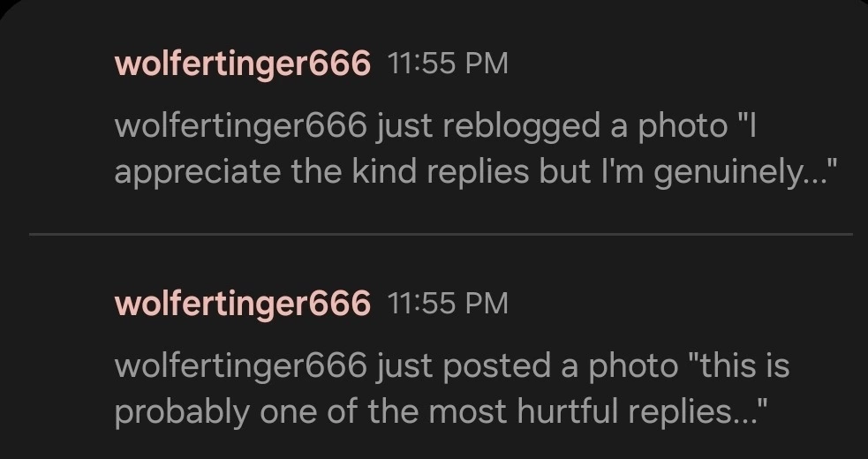The height and width of the screenshot is (459, 868).
Task: Click the inline wolfertinger666 name in the posted-photo message
Action: click(x=240, y=366)
